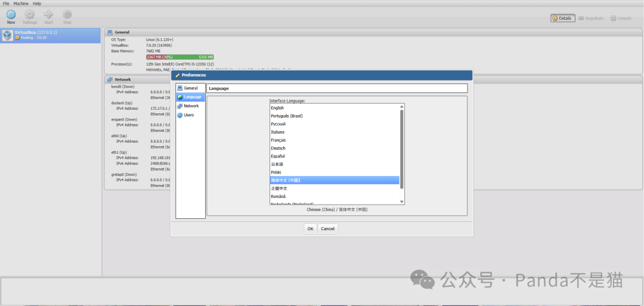Viewport: 644px width, 306px height.
Task: Click the Language globe icon in Preferences
Action: click(x=180, y=97)
